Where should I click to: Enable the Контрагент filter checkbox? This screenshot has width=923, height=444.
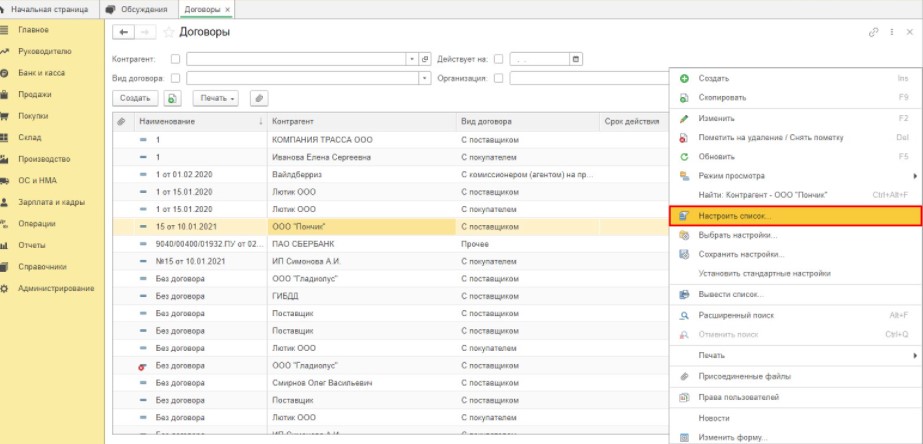coord(176,59)
